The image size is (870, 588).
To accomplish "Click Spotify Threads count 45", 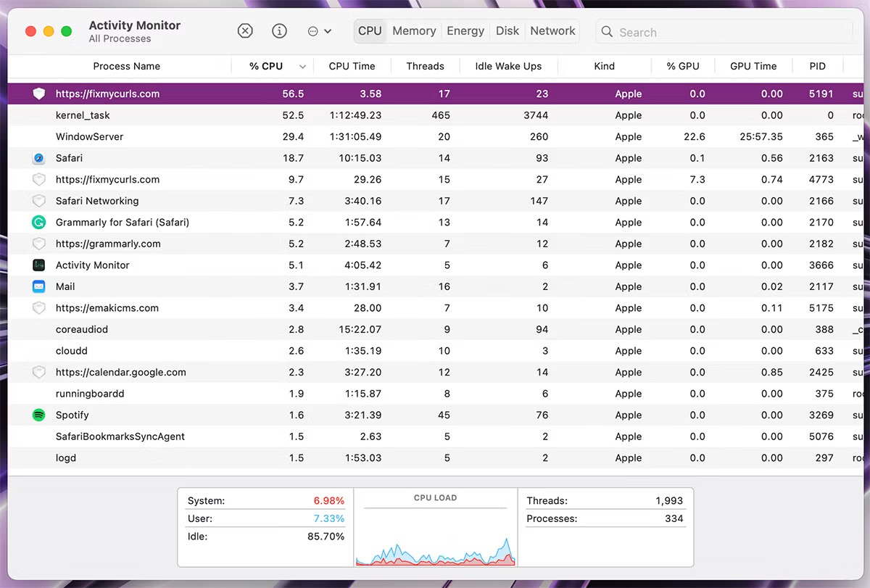I will pos(444,415).
